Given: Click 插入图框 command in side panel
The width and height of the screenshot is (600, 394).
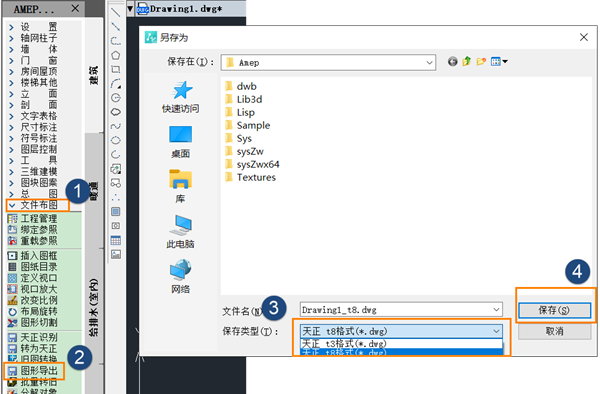Looking at the screenshot, I should coord(33,256).
